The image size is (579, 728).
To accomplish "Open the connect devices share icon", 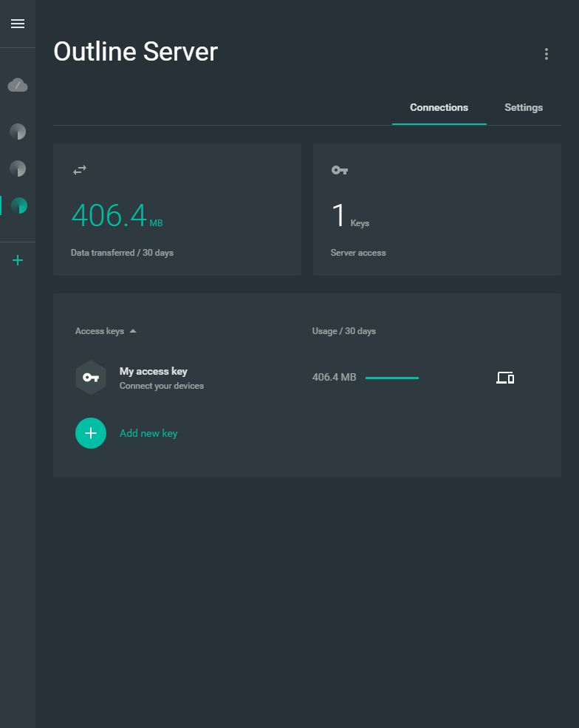I will coord(504,378).
